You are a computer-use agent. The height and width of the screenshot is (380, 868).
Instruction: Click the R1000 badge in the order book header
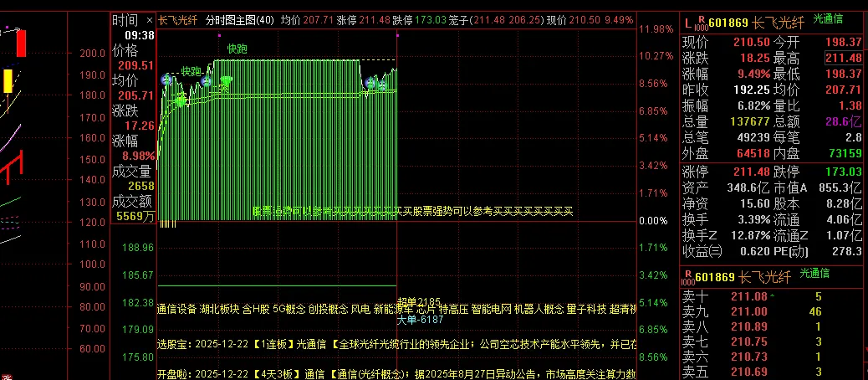click(689, 276)
